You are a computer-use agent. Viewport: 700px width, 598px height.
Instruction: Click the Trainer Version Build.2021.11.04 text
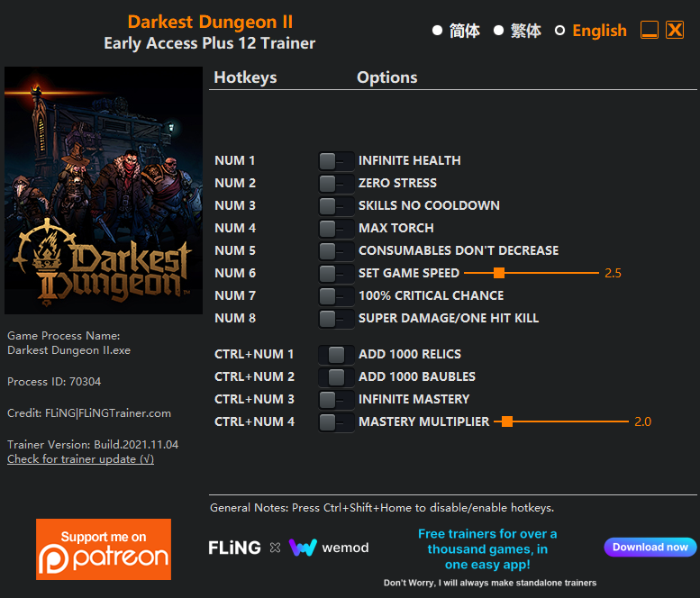click(93, 445)
